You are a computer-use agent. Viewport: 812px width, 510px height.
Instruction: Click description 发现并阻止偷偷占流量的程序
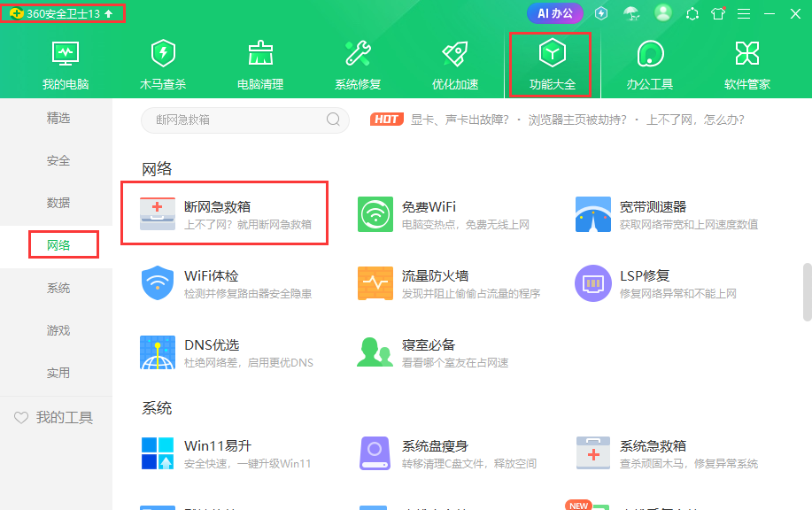coord(471,294)
